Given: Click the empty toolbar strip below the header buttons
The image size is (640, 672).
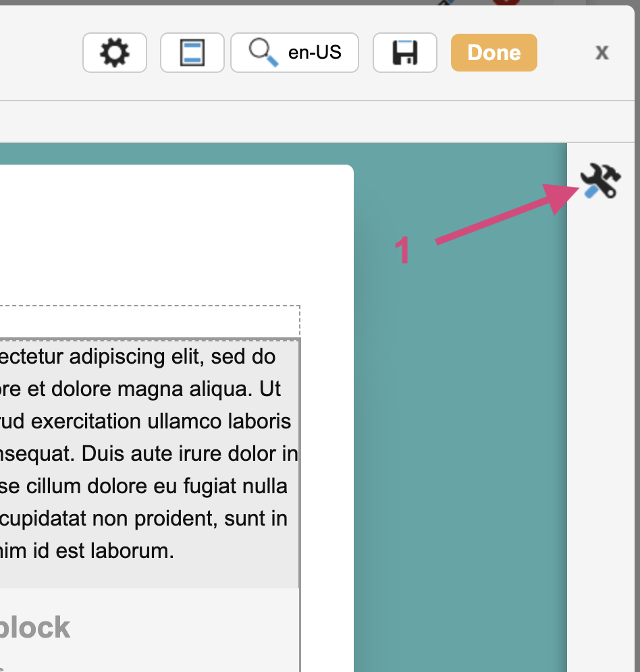Looking at the screenshot, I should click(270, 121).
